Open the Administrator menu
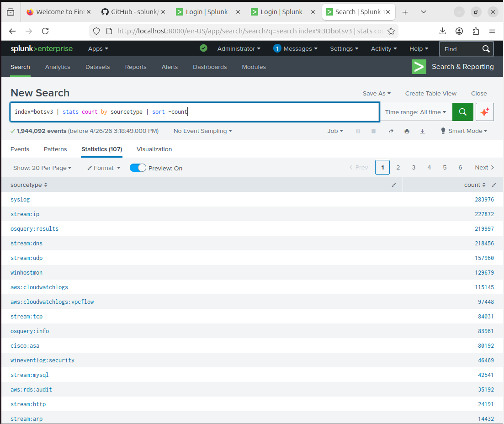The image size is (504, 424). pos(239,48)
